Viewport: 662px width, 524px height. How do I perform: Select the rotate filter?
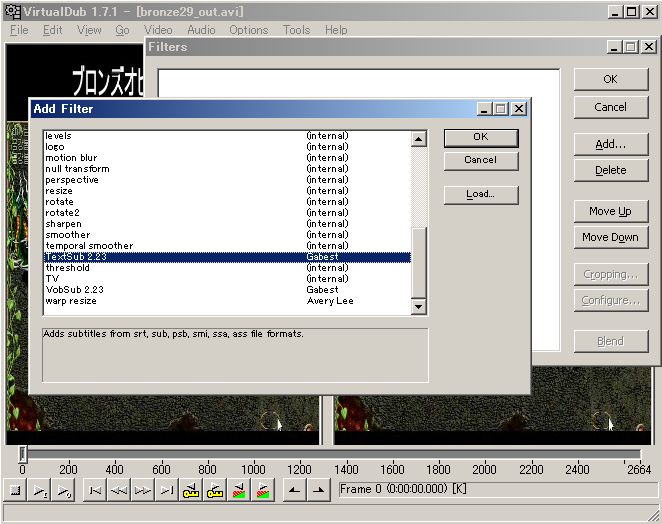228,202
